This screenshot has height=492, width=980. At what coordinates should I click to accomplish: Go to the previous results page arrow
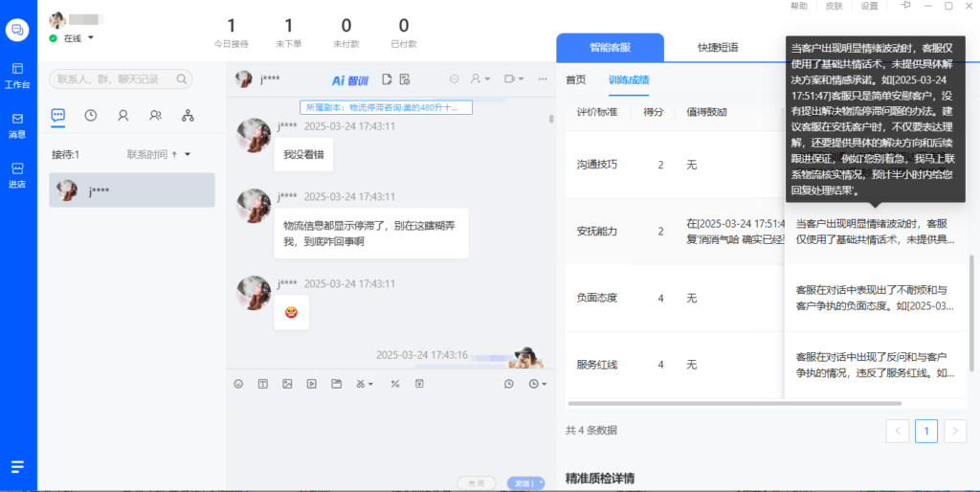(x=898, y=431)
